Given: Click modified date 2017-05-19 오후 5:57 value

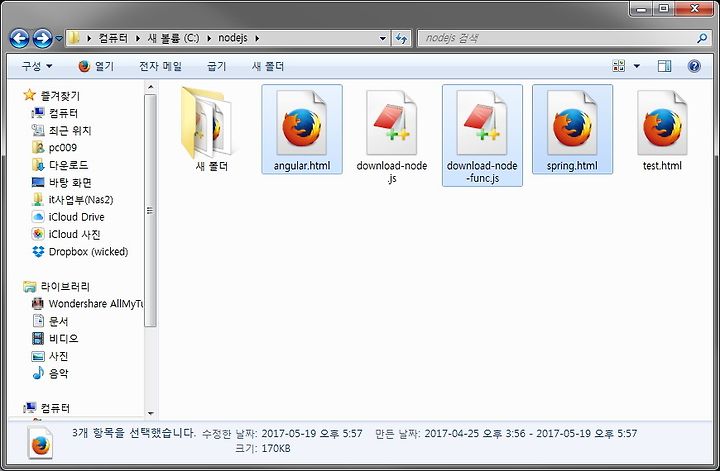Looking at the screenshot, I should (312, 433).
